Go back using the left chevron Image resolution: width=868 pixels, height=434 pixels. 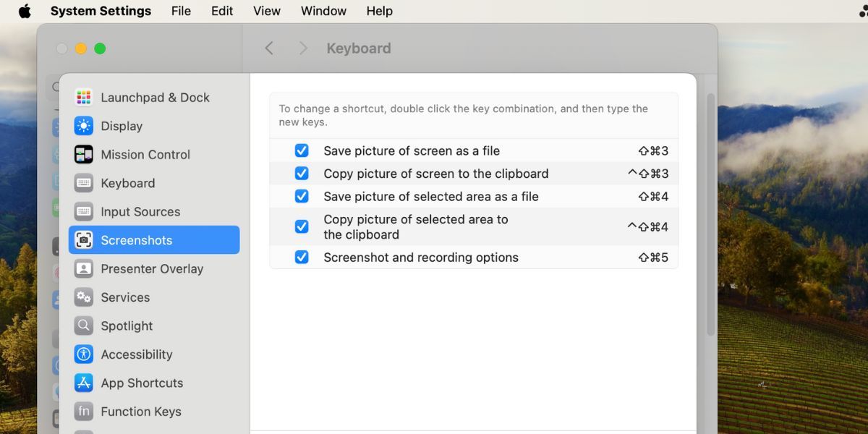pyautogui.click(x=269, y=48)
